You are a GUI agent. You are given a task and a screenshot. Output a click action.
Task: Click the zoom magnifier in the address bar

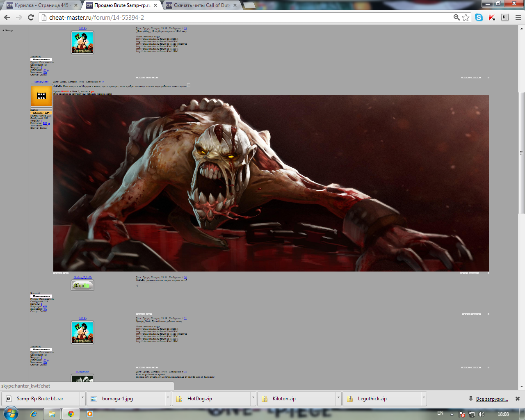coord(457,17)
